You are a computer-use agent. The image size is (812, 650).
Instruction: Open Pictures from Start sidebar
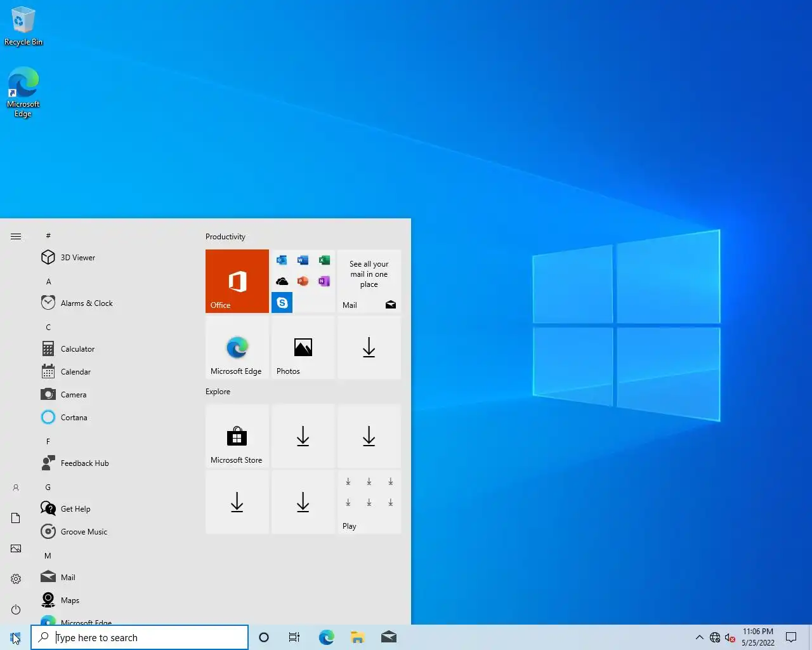coord(16,548)
